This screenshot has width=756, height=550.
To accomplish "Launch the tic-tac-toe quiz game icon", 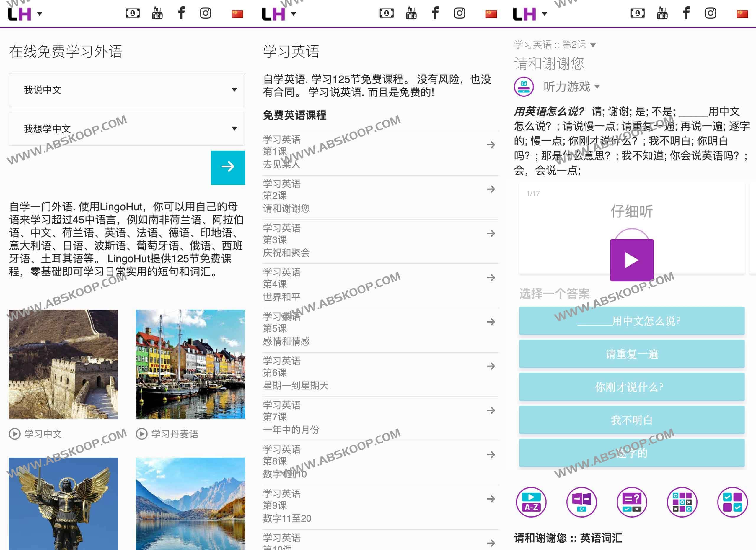I will pos(682,502).
